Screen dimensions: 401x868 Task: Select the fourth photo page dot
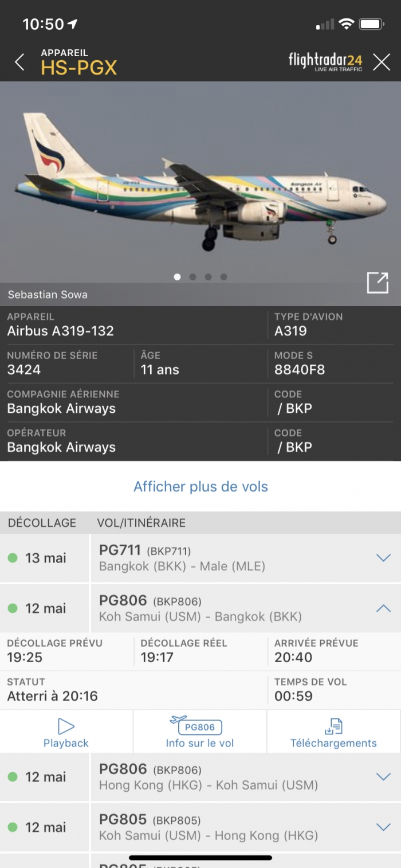pos(223,277)
